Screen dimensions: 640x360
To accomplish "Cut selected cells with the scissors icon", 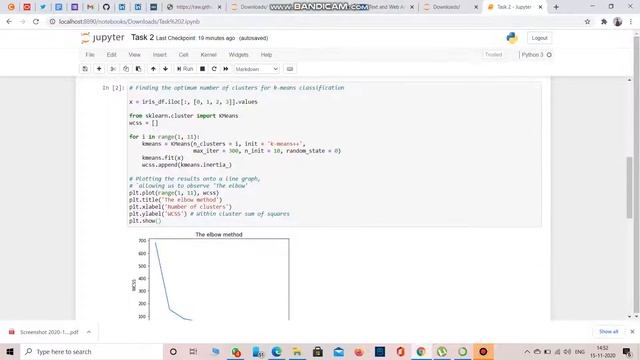I will click(x=113, y=69).
